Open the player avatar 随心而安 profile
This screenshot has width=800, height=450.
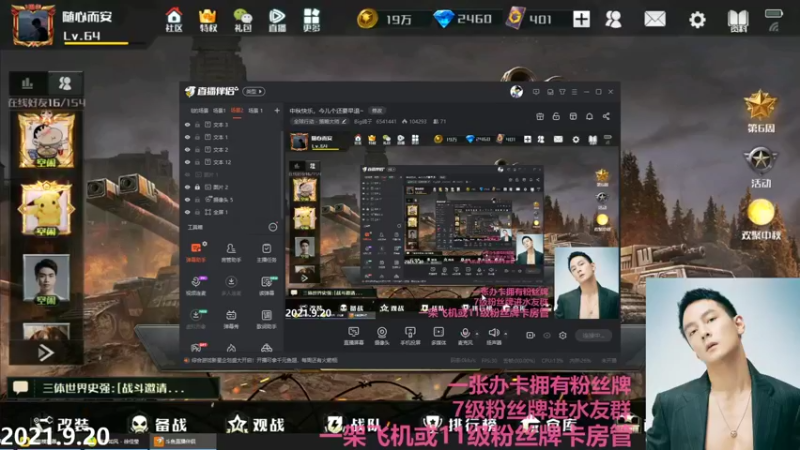[33, 24]
